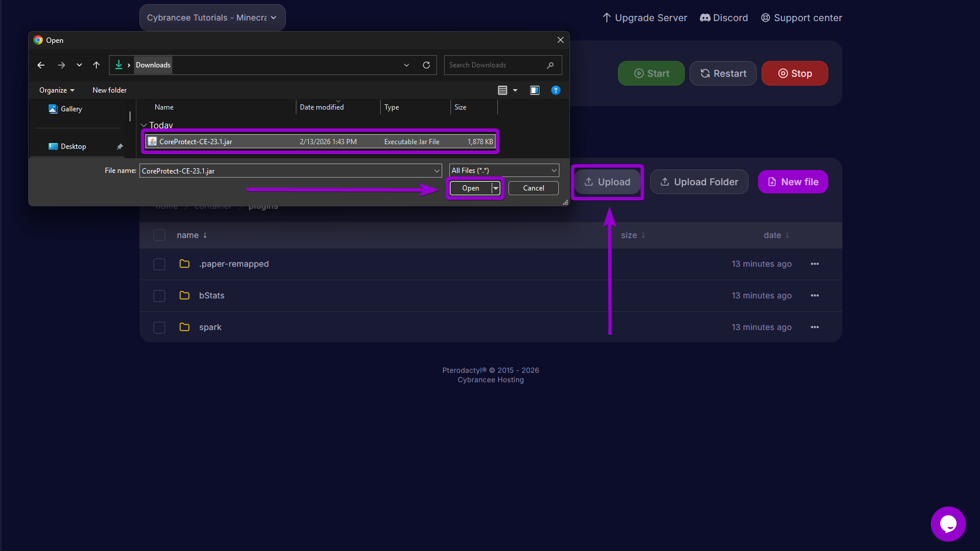This screenshot has height=551, width=980.
Task: Click the Search Downloads field
Action: pyautogui.click(x=503, y=65)
